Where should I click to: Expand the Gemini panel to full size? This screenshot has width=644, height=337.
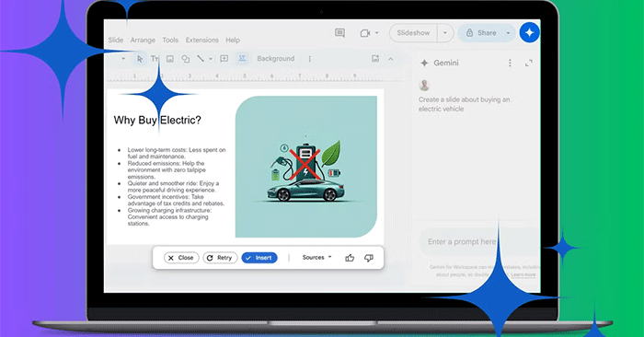[x=529, y=63]
